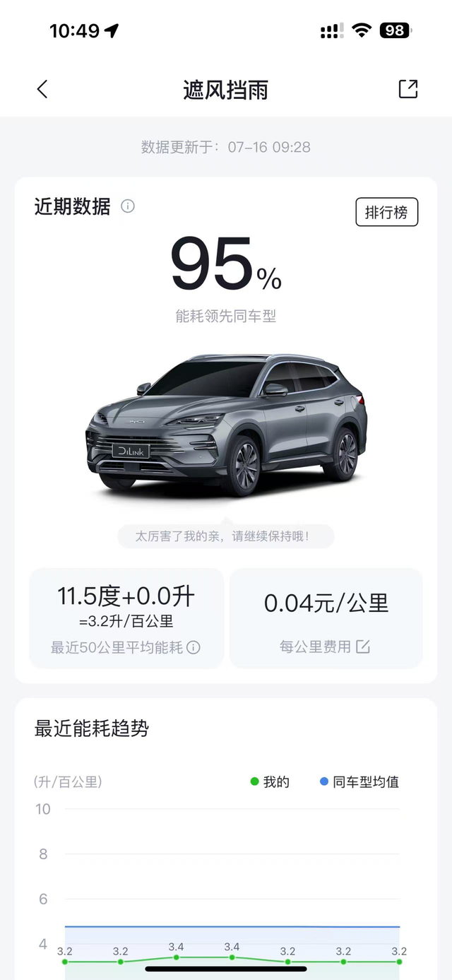This screenshot has width=452, height=980.
Task: Tap edit icon beside 每公里费用
Action: tap(363, 647)
